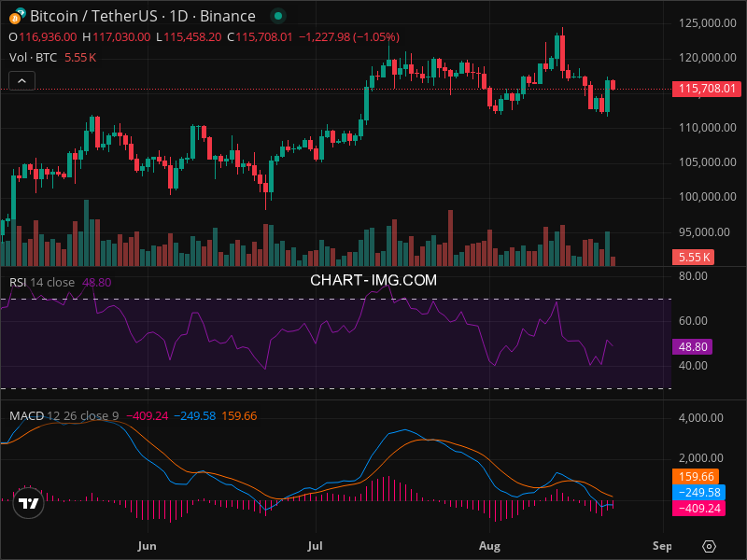Click the TradingView logo icon
747x560 pixels.
point(29,503)
